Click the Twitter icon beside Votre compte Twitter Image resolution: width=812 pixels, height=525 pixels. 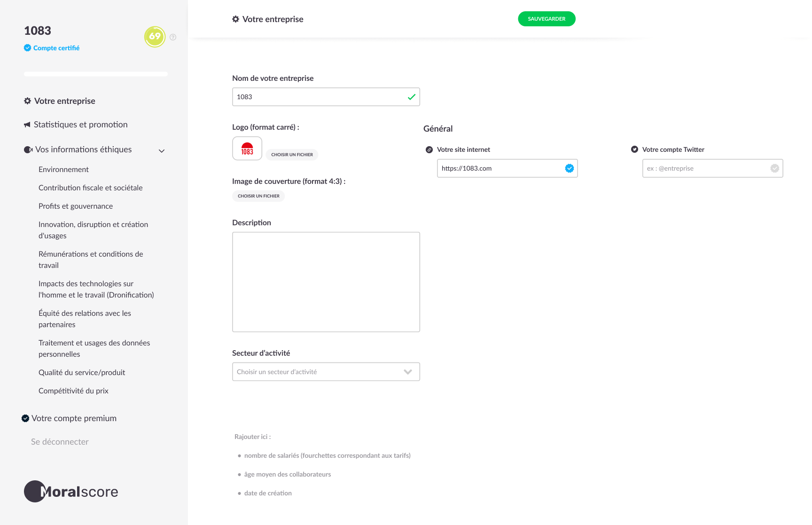tap(634, 149)
